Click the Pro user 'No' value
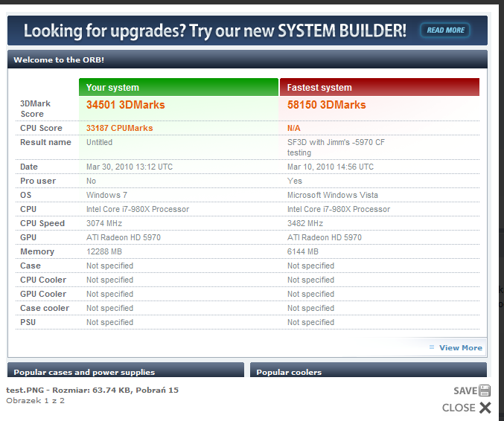 point(91,181)
